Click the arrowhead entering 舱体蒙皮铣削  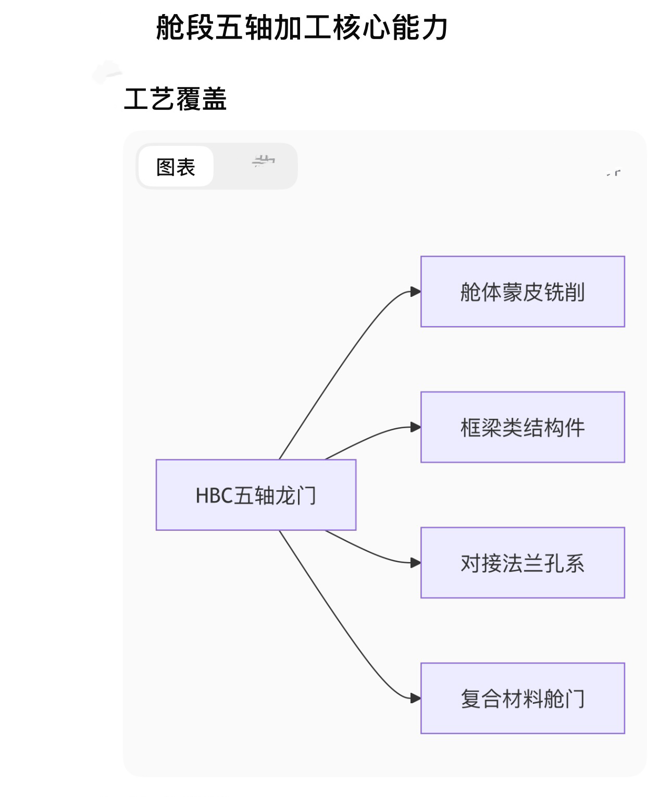pos(415,292)
